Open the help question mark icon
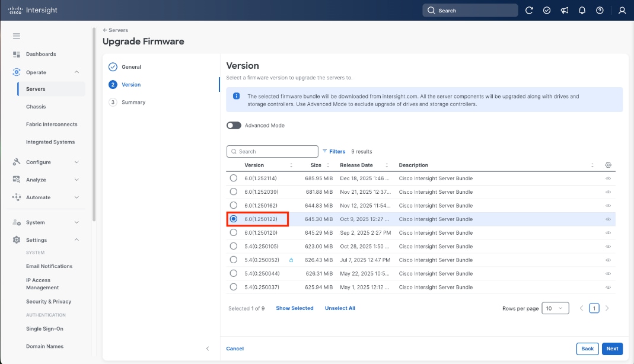This screenshot has height=364, width=634. tap(600, 11)
